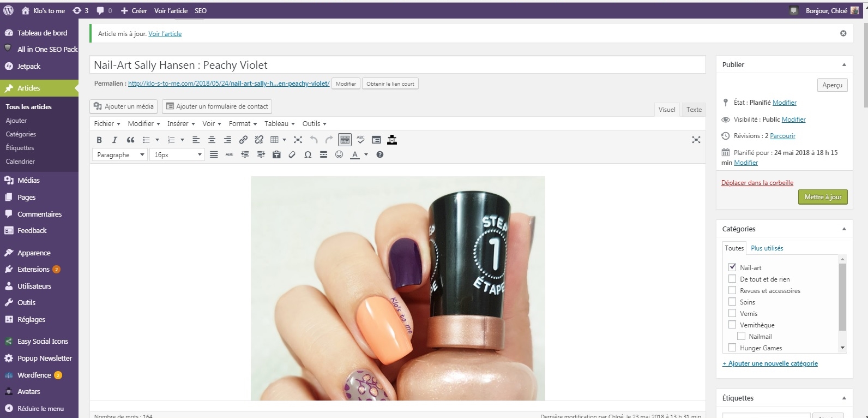Screen dimensions: 868x418
Task: Check the Soins category
Action: (x=732, y=302)
